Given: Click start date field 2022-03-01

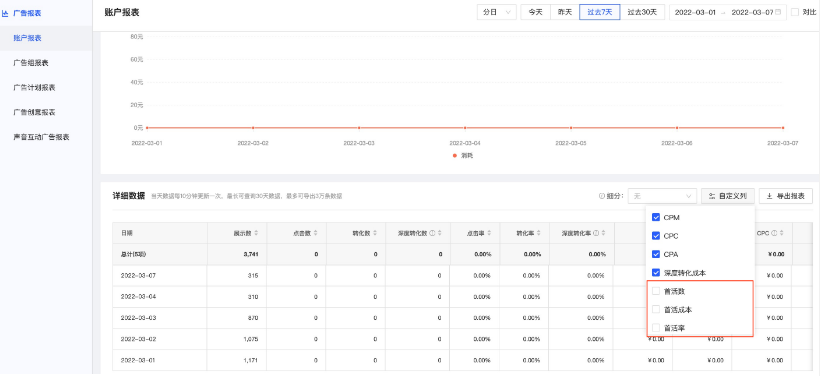Looking at the screenshot, I should 695,13.
